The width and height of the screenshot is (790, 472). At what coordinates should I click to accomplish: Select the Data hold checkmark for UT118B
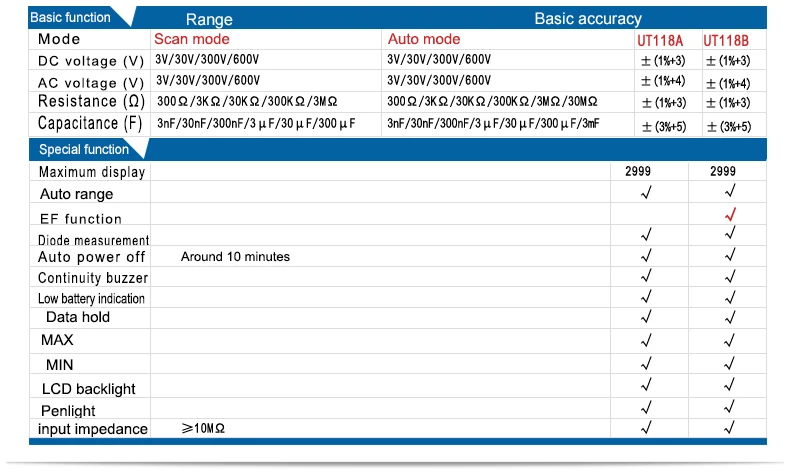click(x=730, y=317)
